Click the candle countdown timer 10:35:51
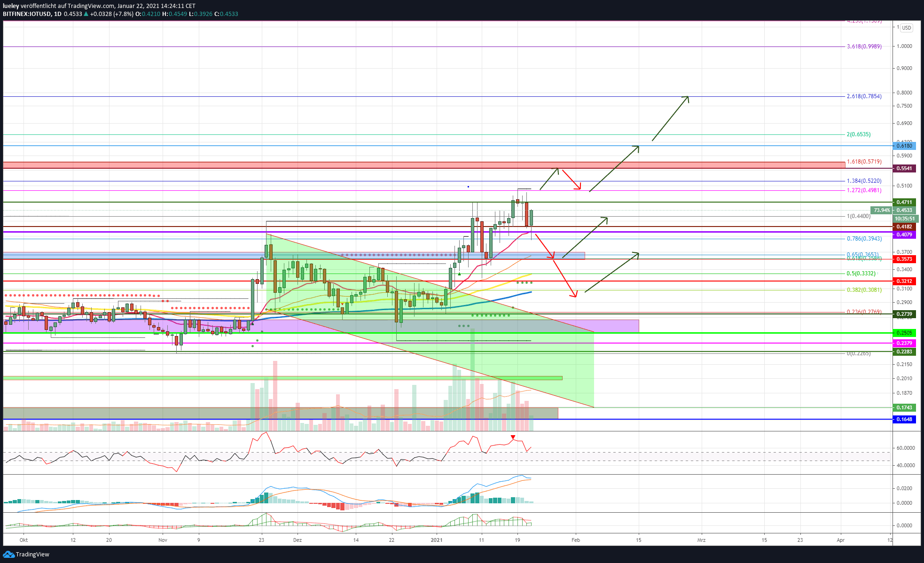This screenshot has height=563, width=924. 905,219
